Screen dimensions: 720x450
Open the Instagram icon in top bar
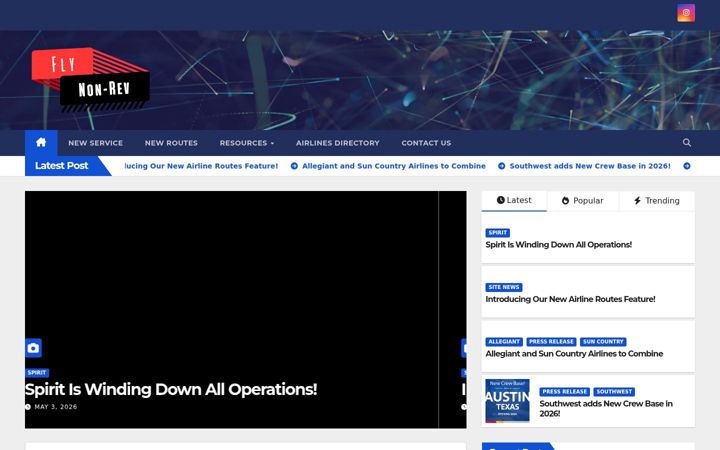(x=686, y=13)
